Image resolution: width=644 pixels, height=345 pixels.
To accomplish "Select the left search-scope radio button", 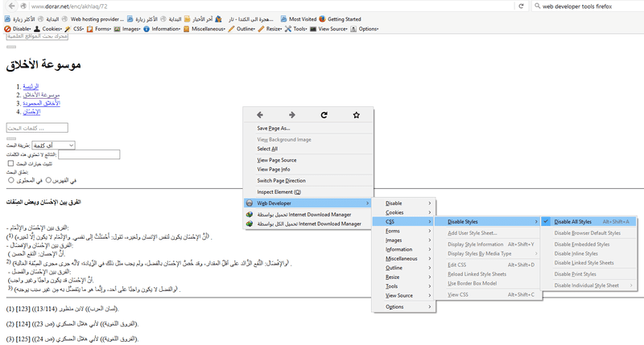I will tap(11, 180).
